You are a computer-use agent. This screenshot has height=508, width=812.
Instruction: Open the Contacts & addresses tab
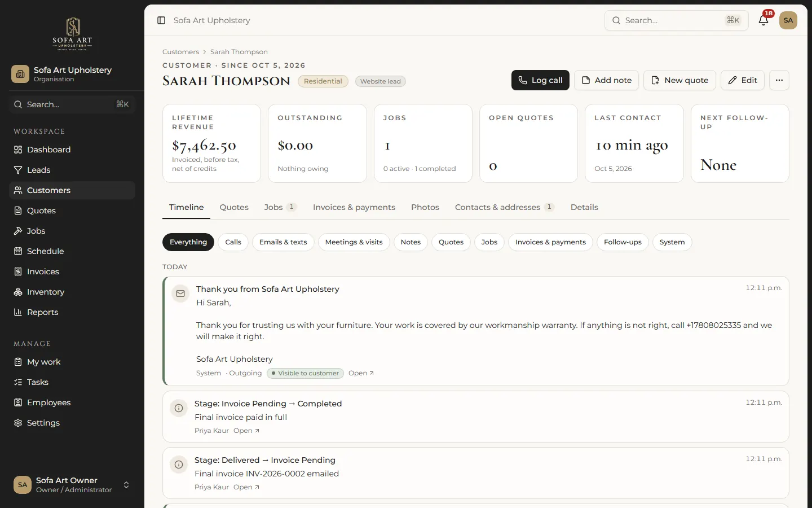[505, 207]
